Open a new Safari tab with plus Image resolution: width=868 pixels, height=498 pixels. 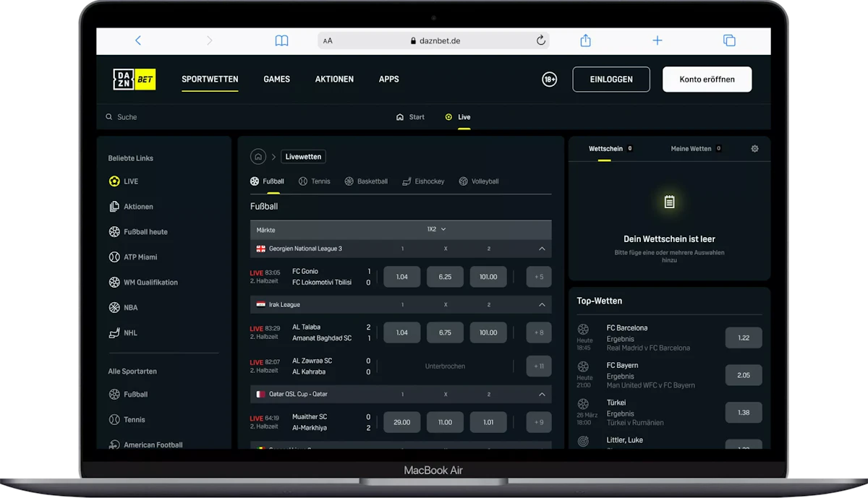click(x=657, y=41)
